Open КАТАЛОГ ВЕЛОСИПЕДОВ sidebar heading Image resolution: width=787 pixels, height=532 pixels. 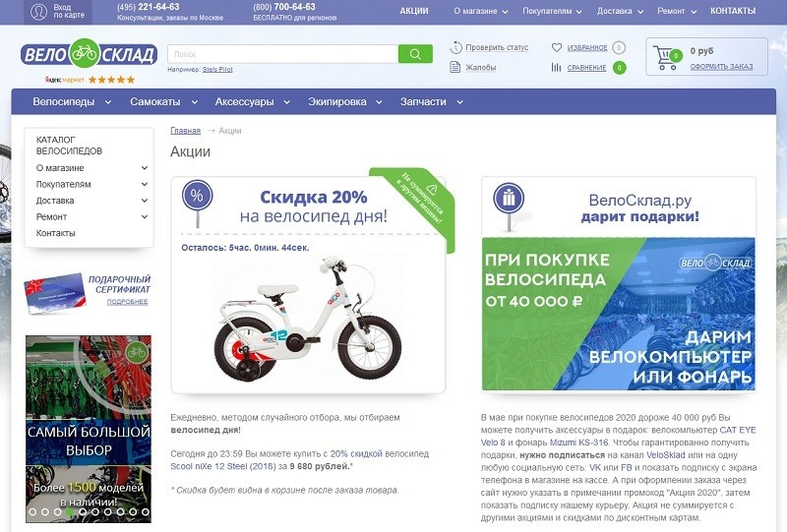tap(69, 145)
